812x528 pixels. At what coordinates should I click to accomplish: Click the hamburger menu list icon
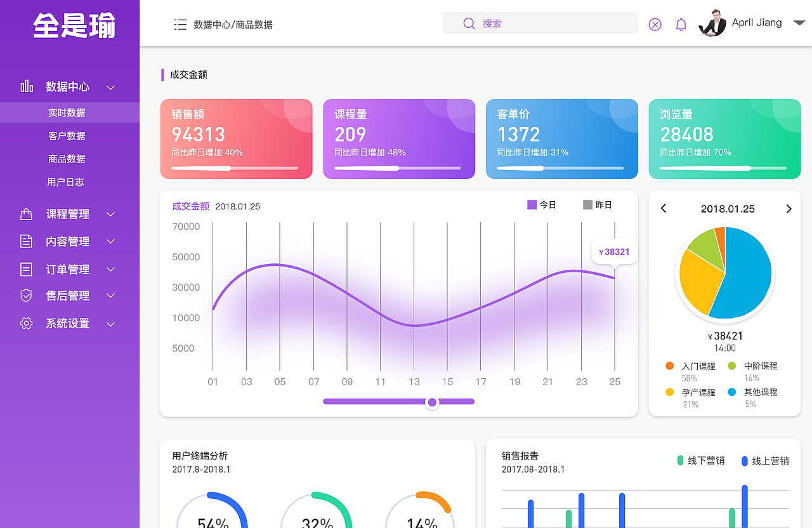[180, 24]
